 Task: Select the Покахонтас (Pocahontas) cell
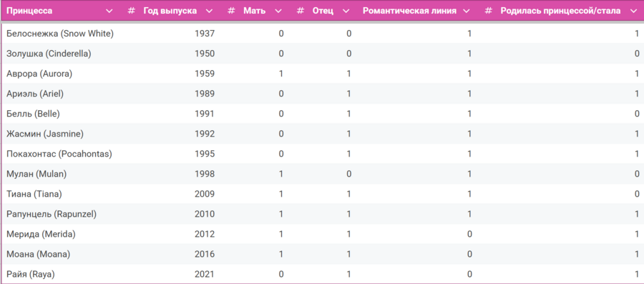[59, 154]
